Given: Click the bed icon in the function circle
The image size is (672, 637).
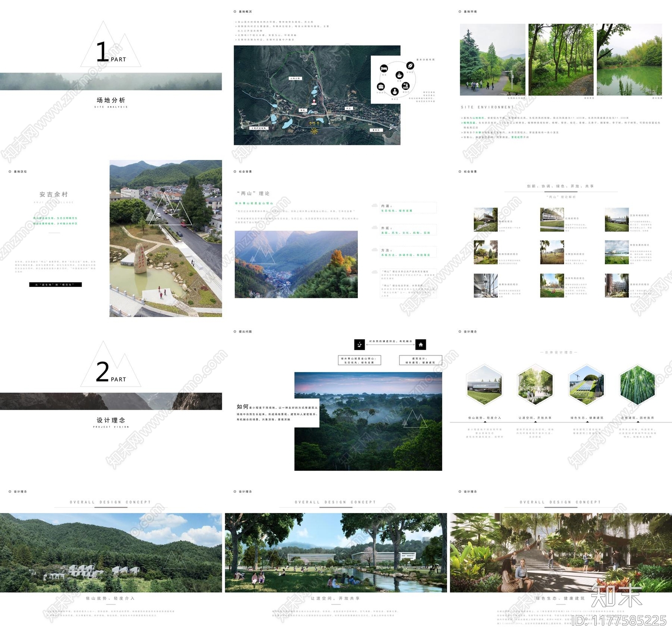Looking at the screenshot, I should click(384, 68).
